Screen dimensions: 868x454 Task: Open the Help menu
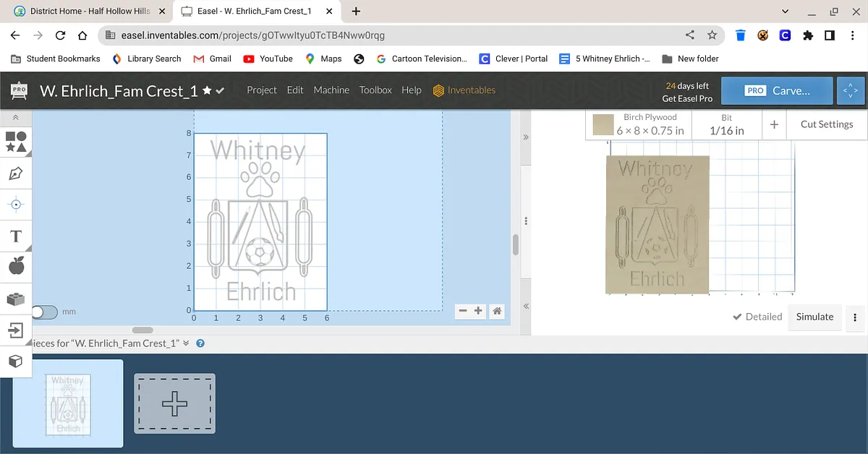(x=412, y=90)
